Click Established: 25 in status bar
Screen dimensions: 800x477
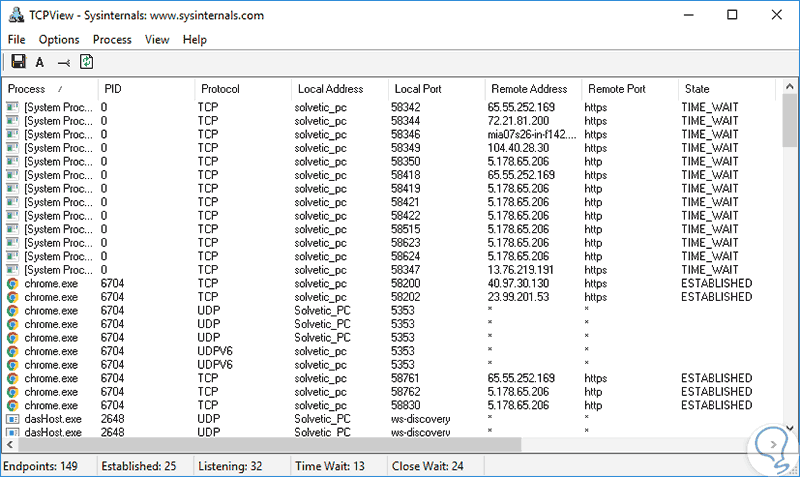pos(139,466)
